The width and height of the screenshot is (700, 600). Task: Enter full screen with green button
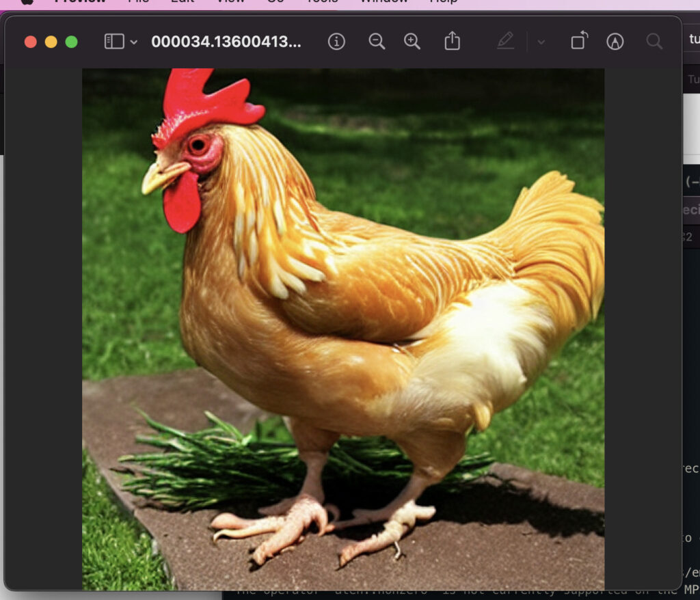(x=71, y=42)
